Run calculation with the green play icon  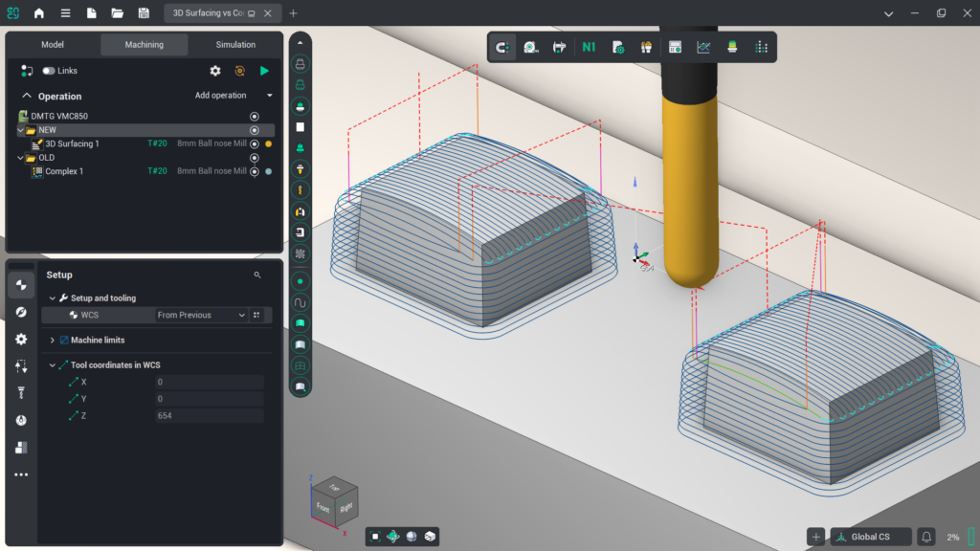(x=264, y=71)
